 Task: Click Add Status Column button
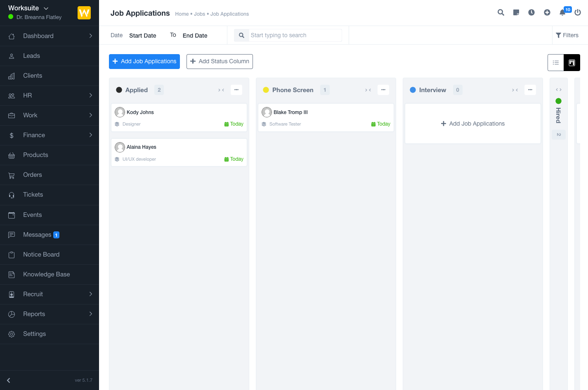[x=220, y=62]
